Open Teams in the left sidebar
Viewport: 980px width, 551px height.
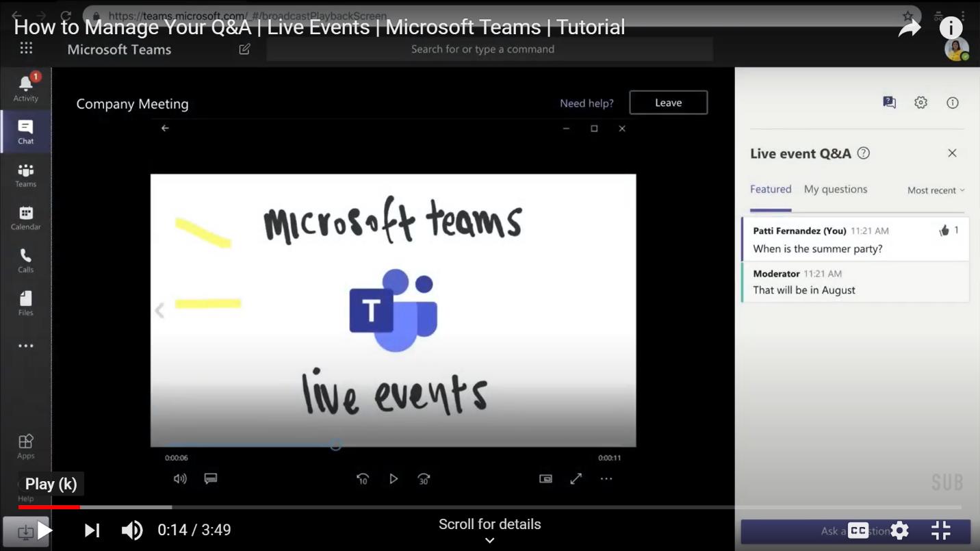pos(25,175)
